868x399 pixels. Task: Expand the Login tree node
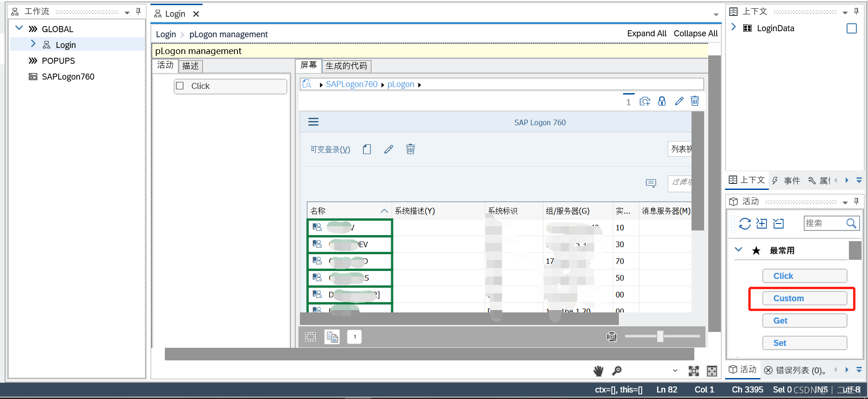(33, 44)
